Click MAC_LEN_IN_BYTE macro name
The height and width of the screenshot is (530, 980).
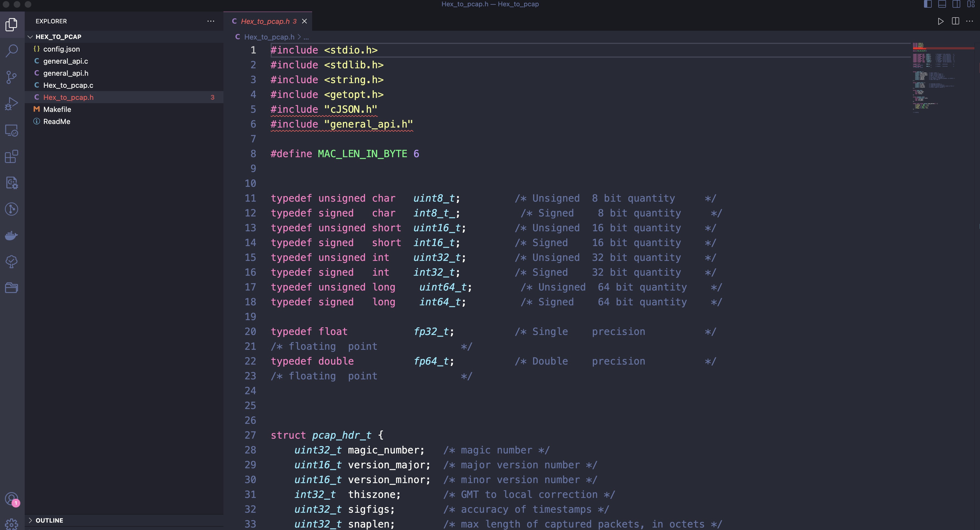pos(362,154)
